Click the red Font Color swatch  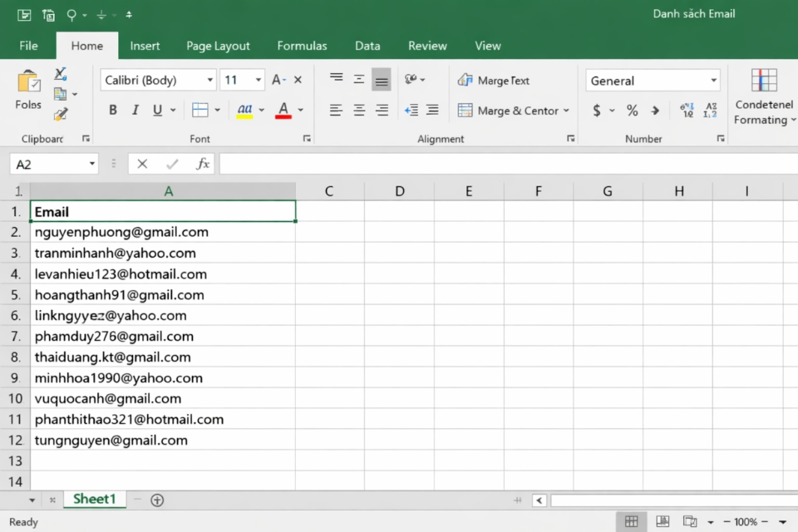tap(283, 113)
